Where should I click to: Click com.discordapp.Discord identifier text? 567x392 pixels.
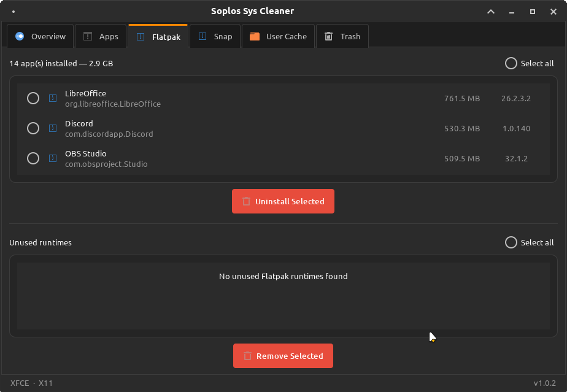(109, 134)
